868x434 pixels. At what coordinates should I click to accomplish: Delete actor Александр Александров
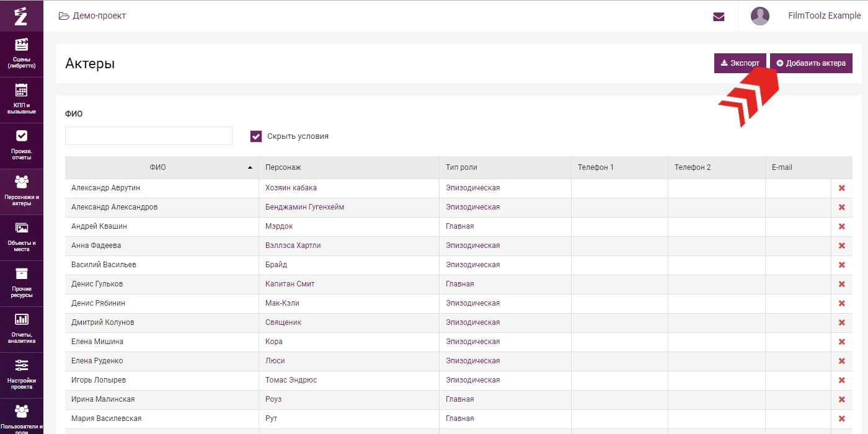click(841, 207)
